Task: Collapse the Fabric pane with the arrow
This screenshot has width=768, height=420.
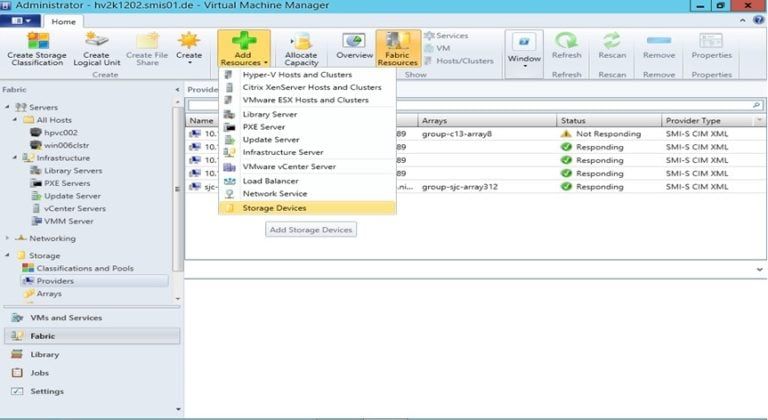Action: click(177, 90)
